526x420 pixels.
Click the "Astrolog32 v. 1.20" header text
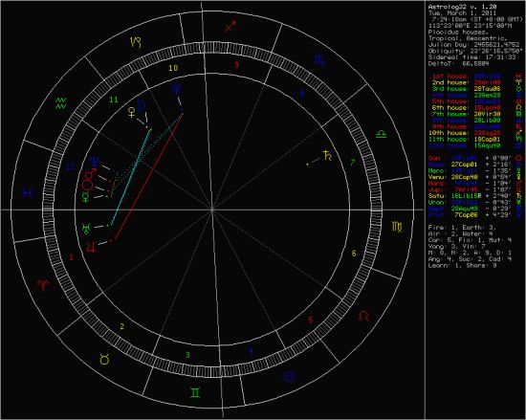[x=462, y=7]
